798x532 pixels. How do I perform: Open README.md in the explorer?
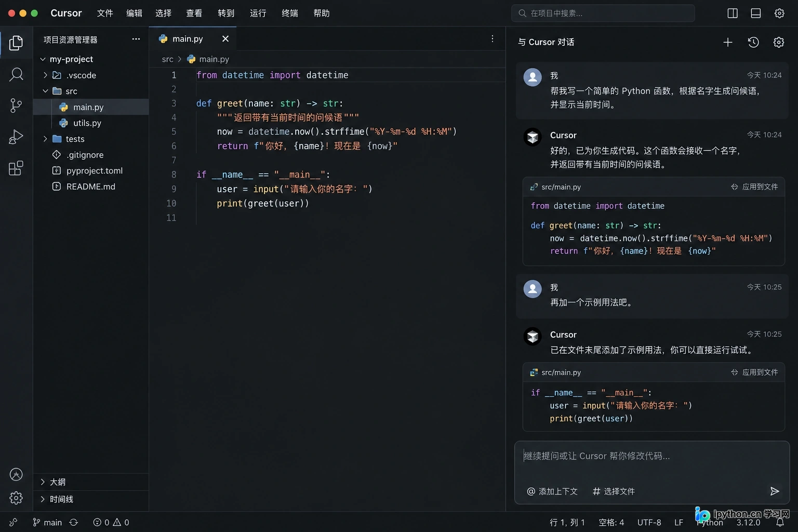pos(91,187)
